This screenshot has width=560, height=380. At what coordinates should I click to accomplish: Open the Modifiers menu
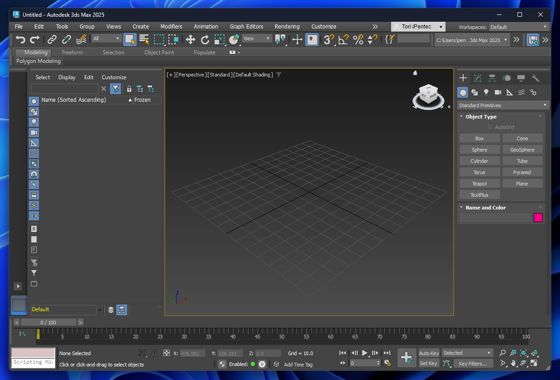point(171,26)
